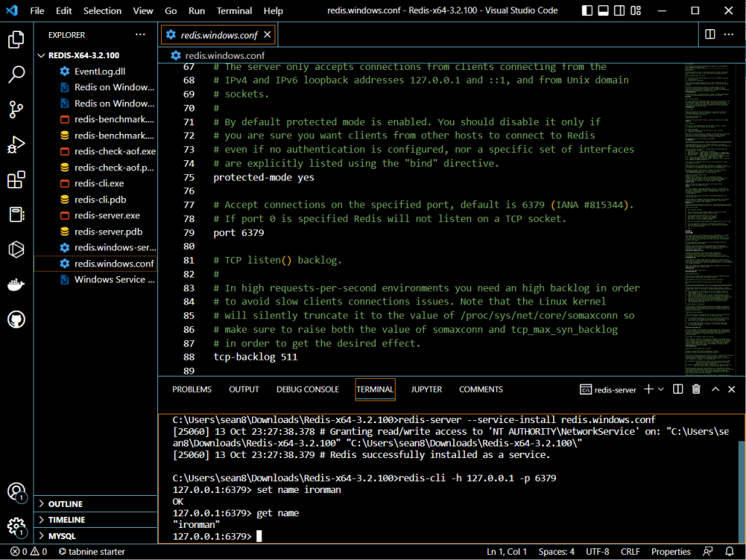Open editor More Actions ellipsis

[x=729, y=34]
